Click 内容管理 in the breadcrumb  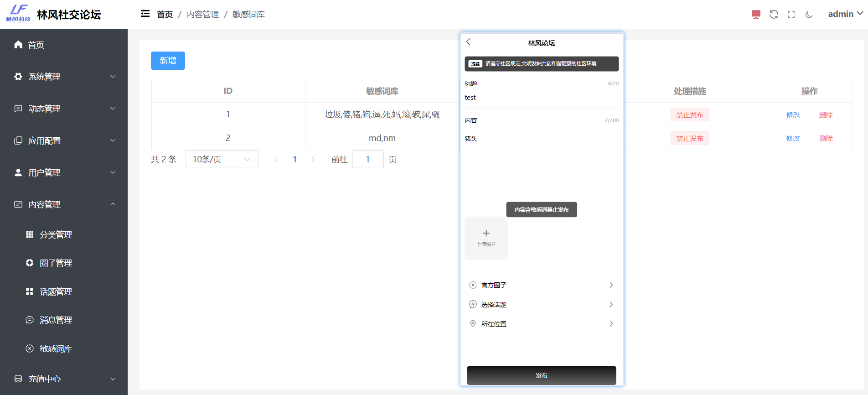(x=203, y=15)
